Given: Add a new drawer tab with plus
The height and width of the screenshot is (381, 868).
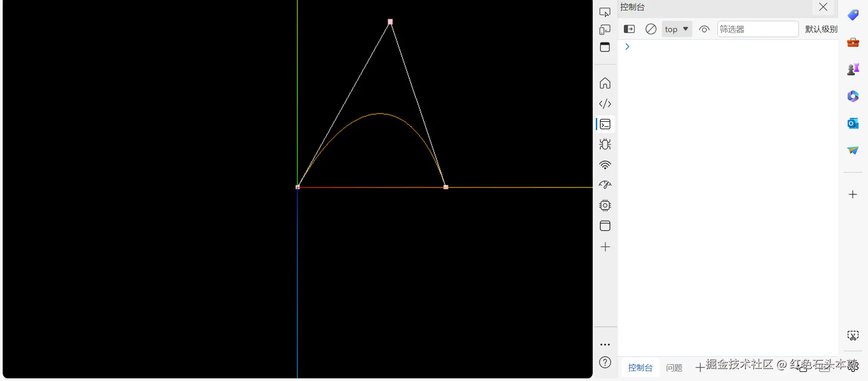Looking at the screenshot, I should pos(699,368).
